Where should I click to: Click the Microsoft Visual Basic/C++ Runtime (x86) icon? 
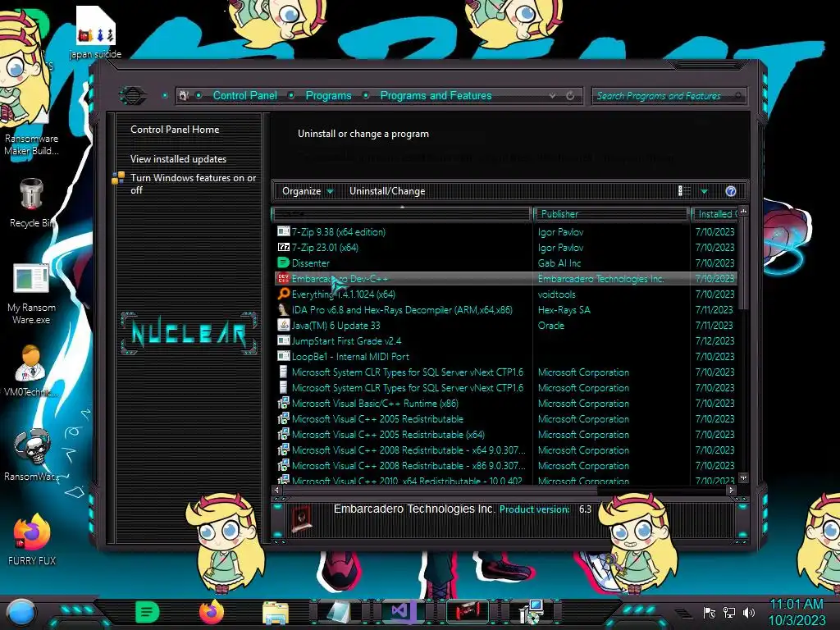click(283, 403)
